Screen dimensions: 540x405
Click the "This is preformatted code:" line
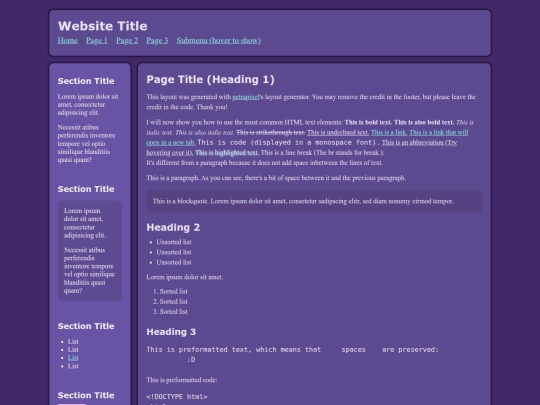[182, 380]
